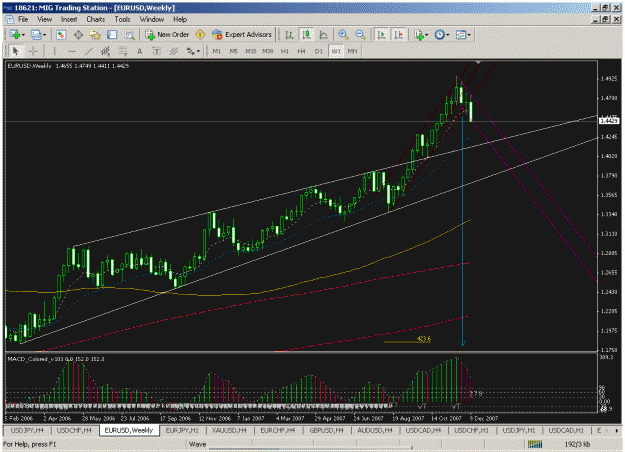This screenshot has height=452, width=625.
Task: Select the W1 weekly timeframe
Action: (x=336, y=51)
